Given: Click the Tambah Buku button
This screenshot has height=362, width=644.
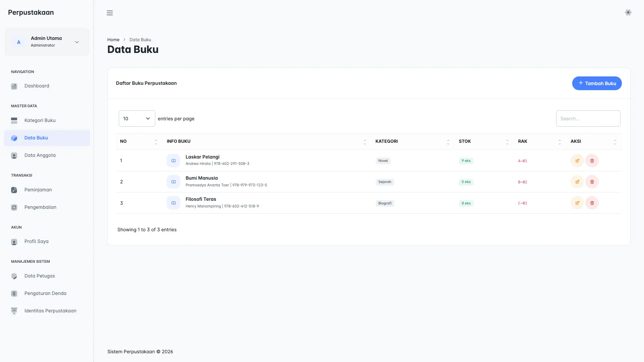Looking at the screenshot, I should tap(597, 83).
